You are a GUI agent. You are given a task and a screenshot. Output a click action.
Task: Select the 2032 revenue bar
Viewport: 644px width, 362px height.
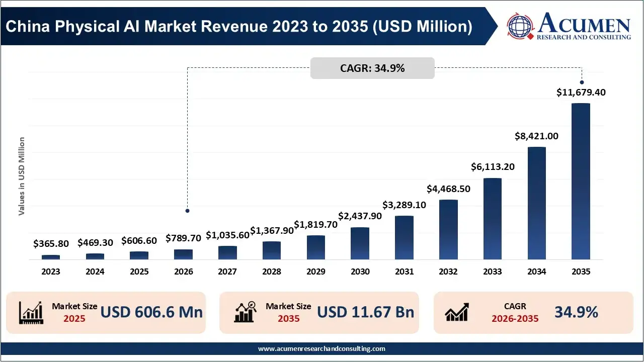448,229
